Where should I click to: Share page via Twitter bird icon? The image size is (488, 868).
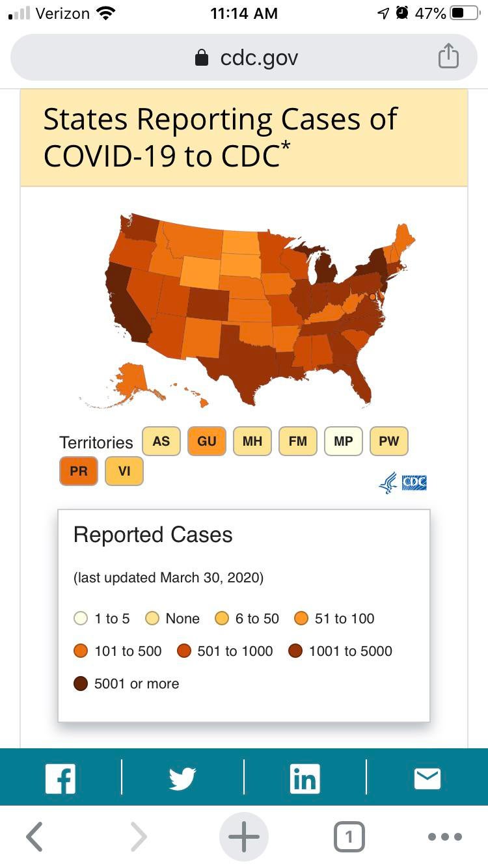[182, 778]
